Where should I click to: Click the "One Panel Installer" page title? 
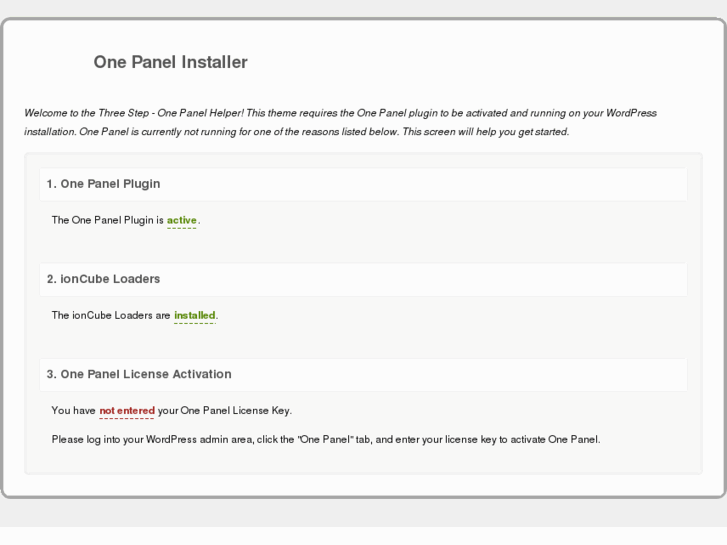170,62
